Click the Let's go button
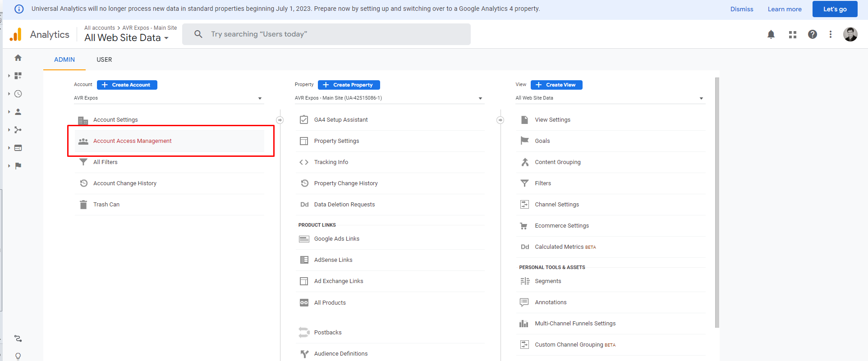 click(x=835, y=9)
